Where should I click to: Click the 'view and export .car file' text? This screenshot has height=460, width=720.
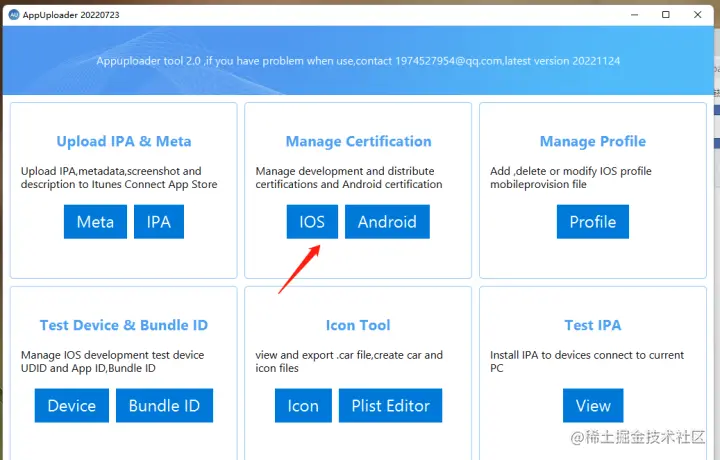pos(349,361)
